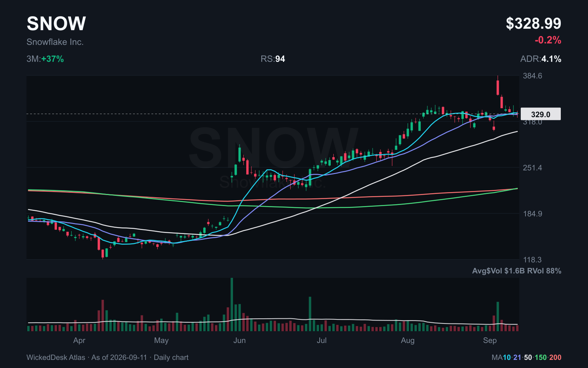Click the 184.9 price axis label
588x368 pixels.
click(533, 214)
